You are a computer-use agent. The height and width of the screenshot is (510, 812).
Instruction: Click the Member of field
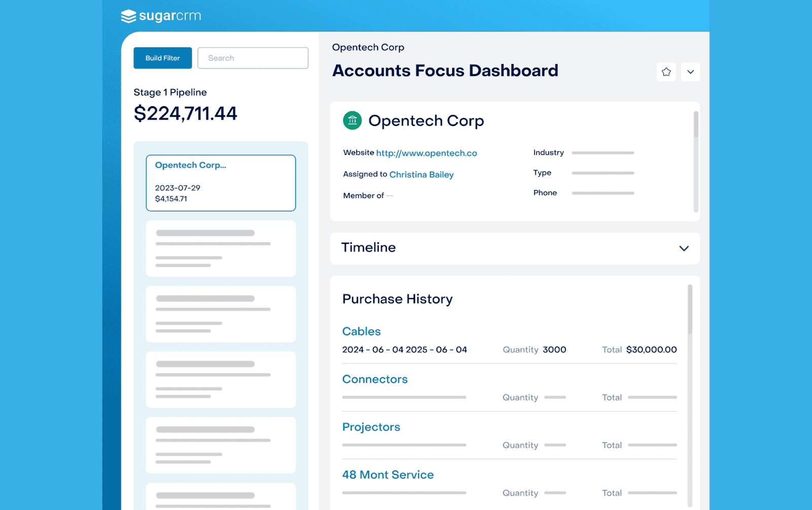(x=363, y=195)
